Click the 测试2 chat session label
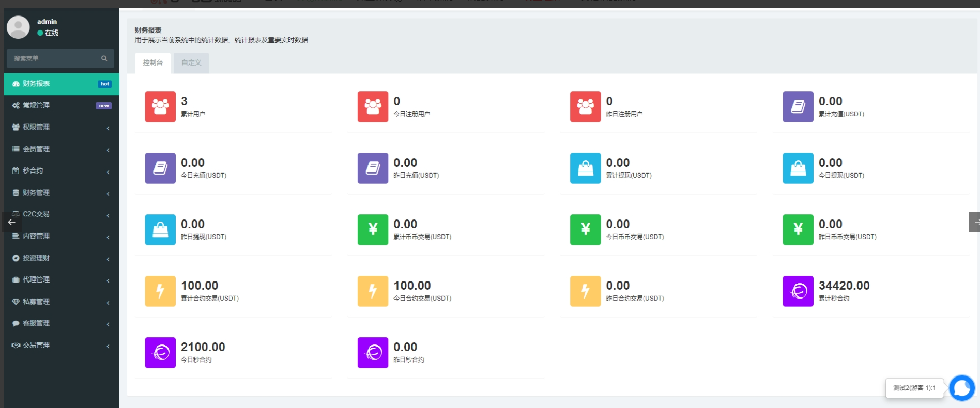Image resolution: width=980 pixels, height=408 pixels. point(914,388)
